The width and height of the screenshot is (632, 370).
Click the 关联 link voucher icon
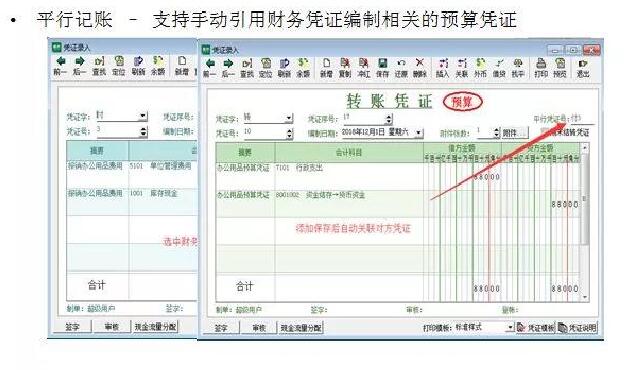(x=462, y=67)
